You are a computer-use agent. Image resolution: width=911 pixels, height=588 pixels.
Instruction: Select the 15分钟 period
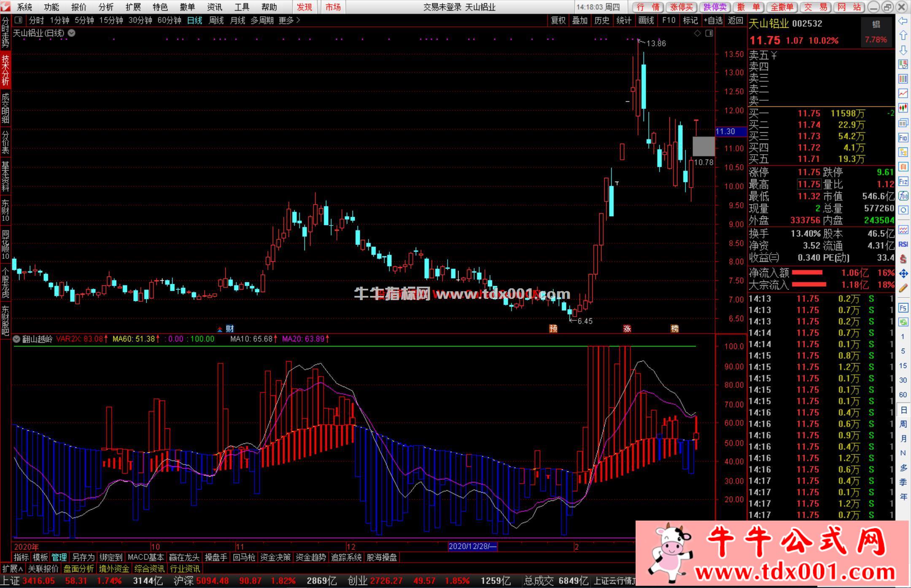(x=111, y=20)
